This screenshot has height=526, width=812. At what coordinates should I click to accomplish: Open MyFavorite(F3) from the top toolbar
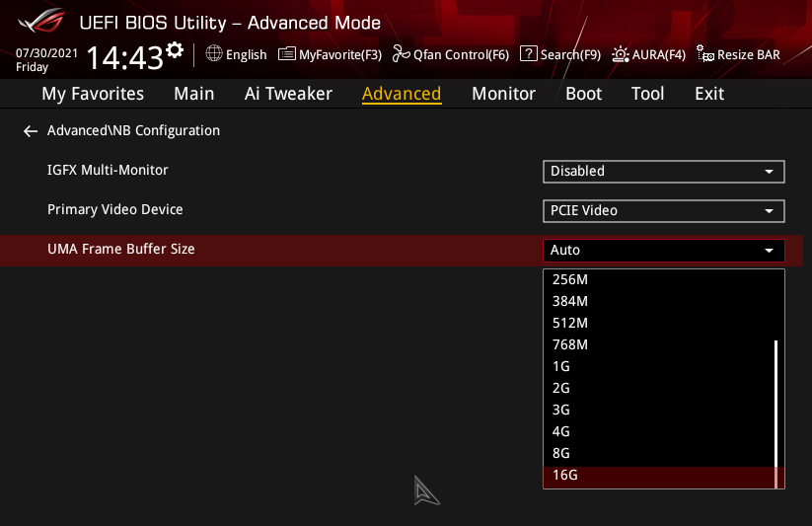point(287,54)
